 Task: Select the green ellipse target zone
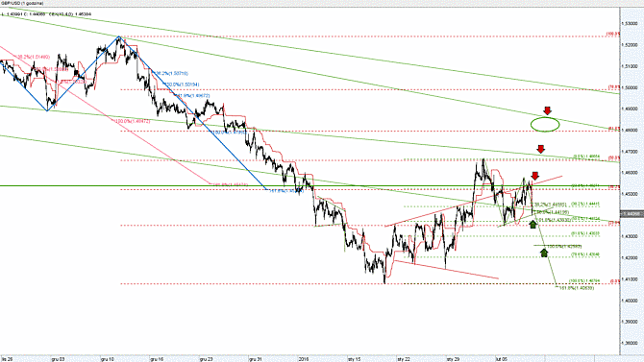[x=545, y=124]
